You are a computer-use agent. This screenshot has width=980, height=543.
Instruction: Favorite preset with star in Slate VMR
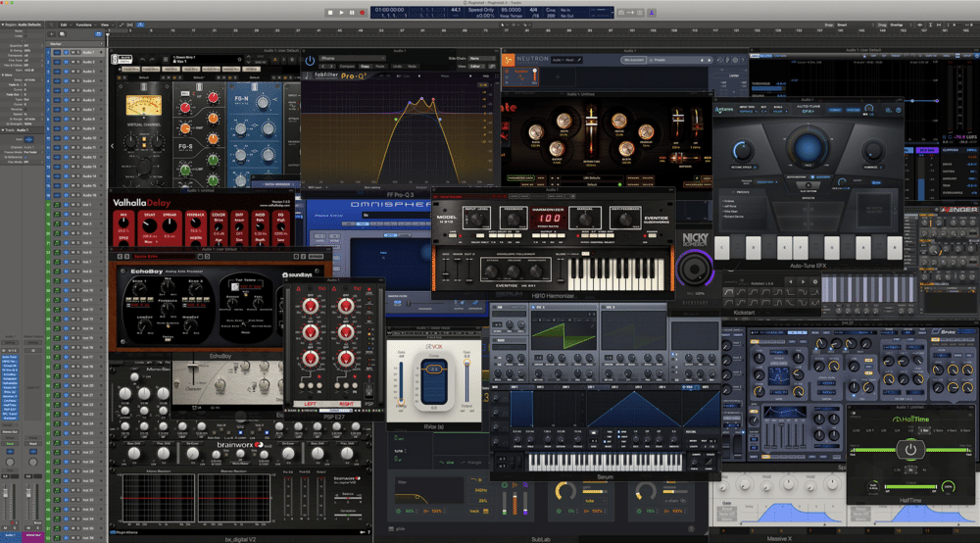pos(239,60)
